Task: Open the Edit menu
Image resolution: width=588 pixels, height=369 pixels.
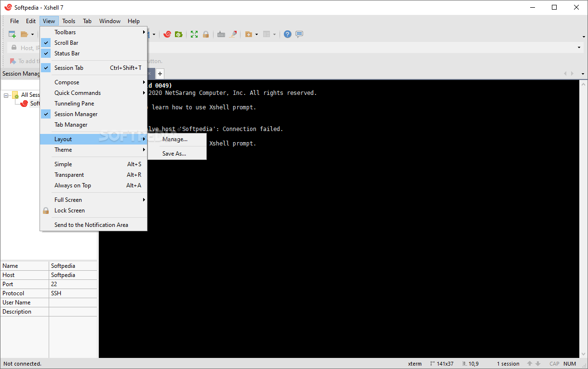Action: pyautogui.click(x=31, y=21)
